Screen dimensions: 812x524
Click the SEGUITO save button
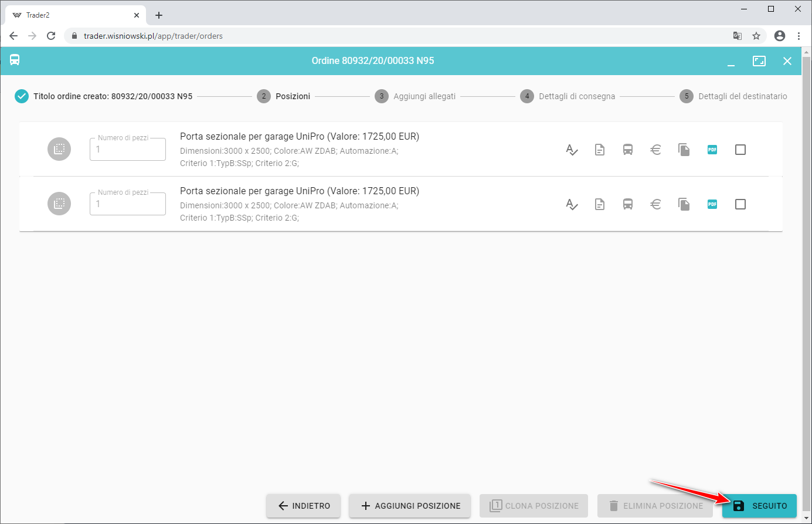coord(759,506)
